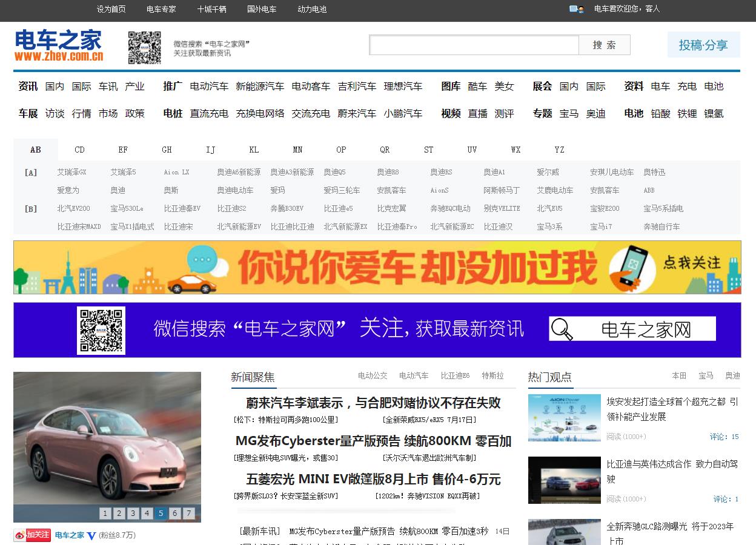Open 电车专家 in top bar
The width and height of the screenshot is (756, 545).
[161, 9]
